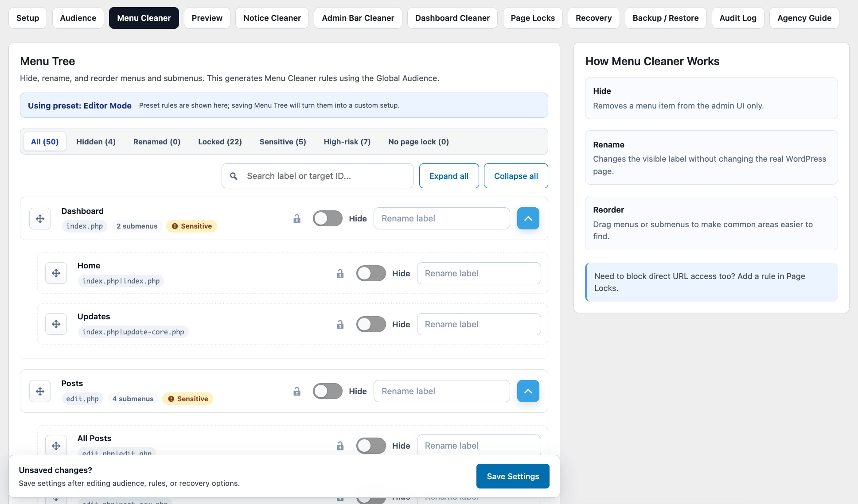Click the drag handle icon for Dashboard
This screenshot has width=858, height=504.
coord(40,219)
